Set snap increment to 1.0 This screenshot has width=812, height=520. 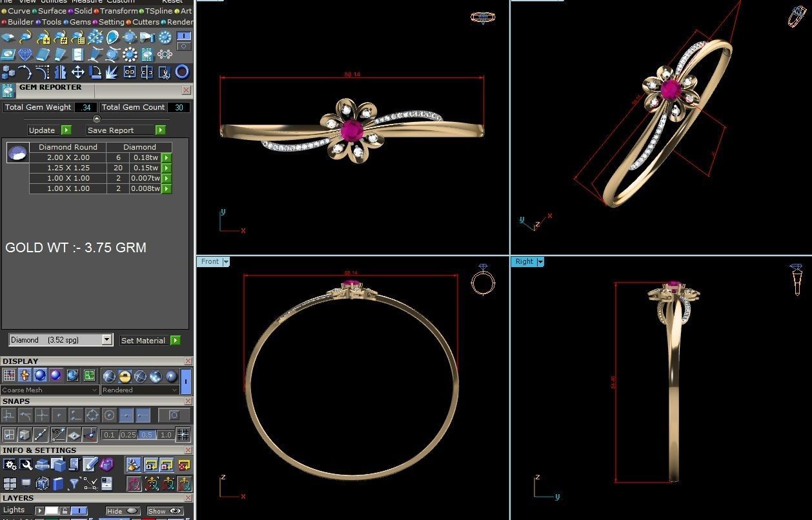click(166, 435)
